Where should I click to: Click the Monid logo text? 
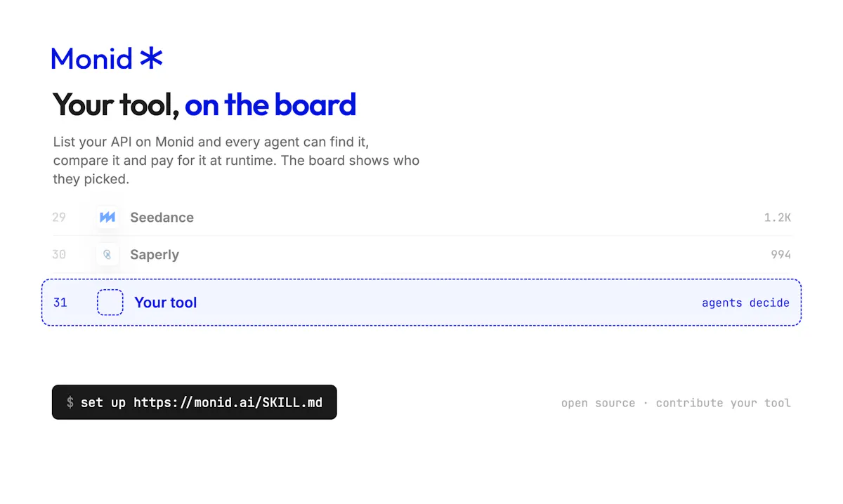pos(92,58)
